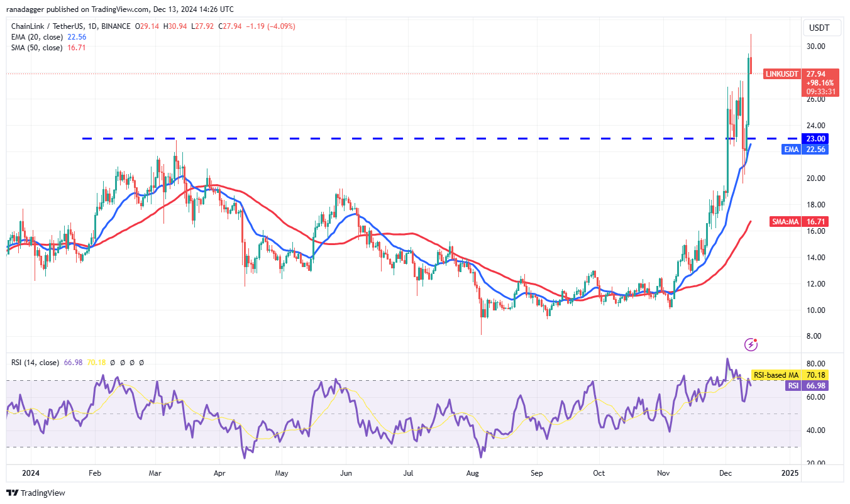Click the open value O29.14 in legend
This screenshot has width=850, height=504.
tap(146, 26)
